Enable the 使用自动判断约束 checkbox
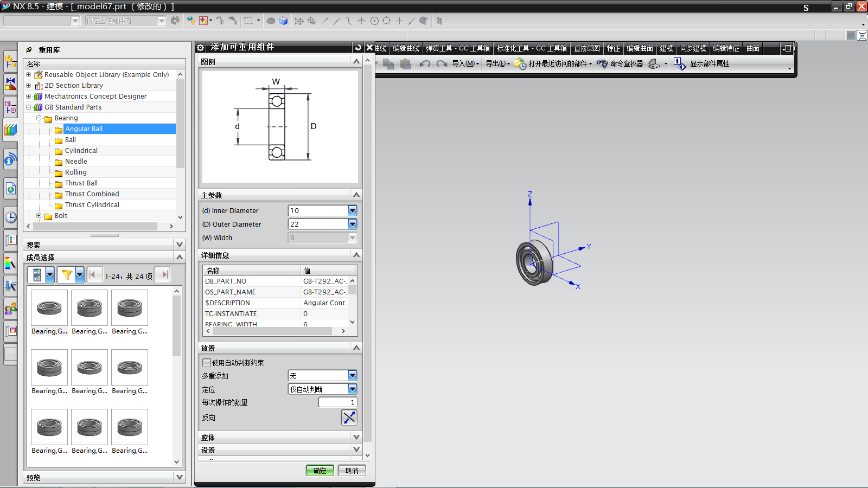The height and width of the screenshot is (488, 868). pos(207,363)
